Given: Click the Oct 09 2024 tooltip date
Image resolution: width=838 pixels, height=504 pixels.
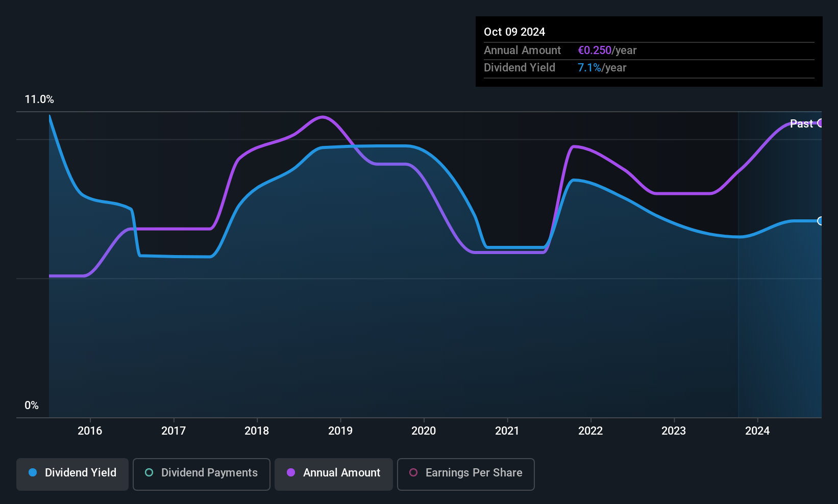Looking at the screenshot, I should coord(514,32).
